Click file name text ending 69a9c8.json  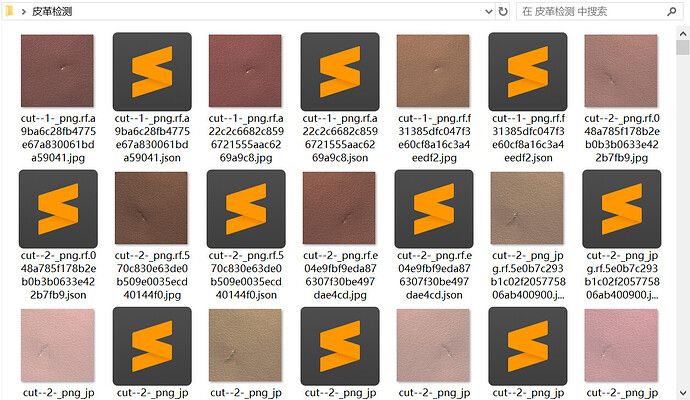(x=340, y=138)
